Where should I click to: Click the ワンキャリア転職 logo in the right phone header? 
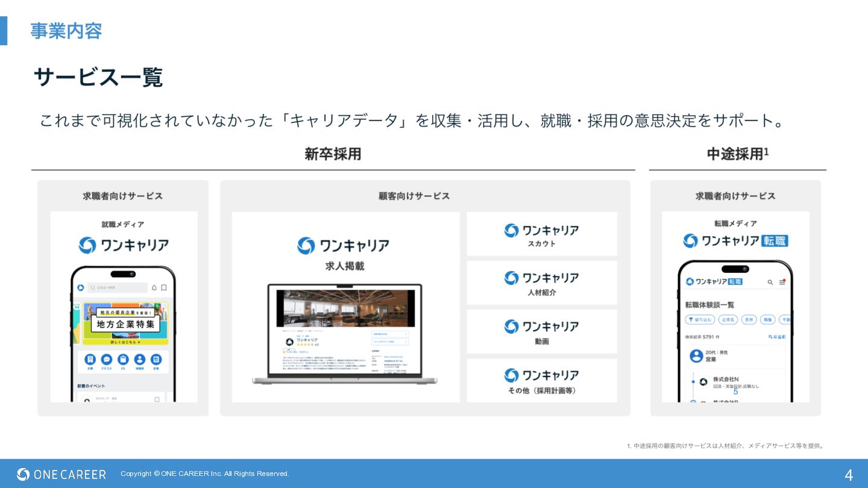tap(714, 281)
